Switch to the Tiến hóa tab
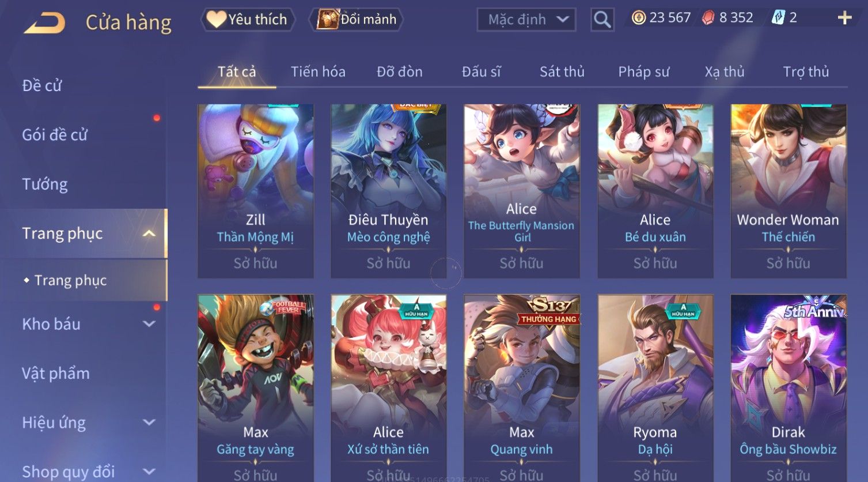This screenshot has width=868, height=482. click(x=318, y=71)
